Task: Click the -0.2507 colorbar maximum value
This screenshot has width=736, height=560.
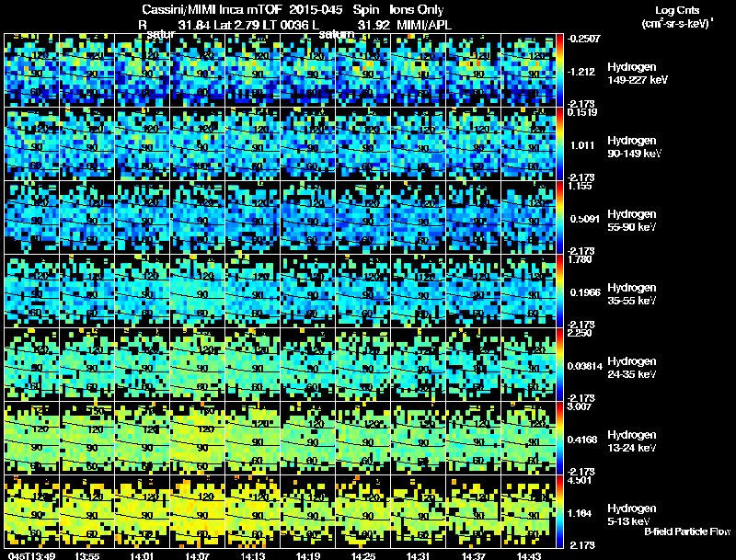Action: coord(583,39)
